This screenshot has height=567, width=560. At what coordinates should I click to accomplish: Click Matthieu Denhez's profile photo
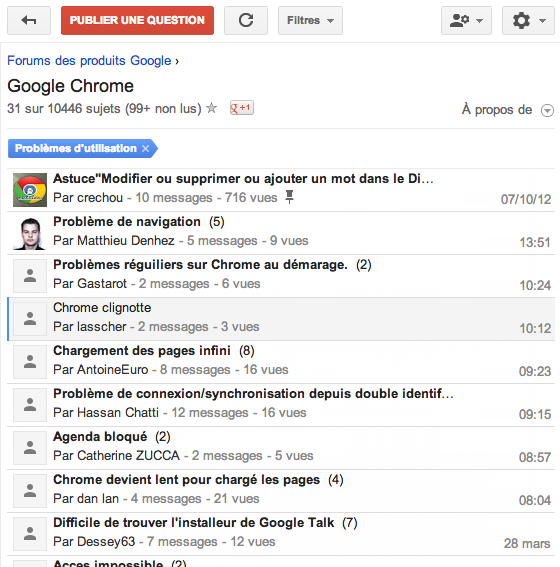click(30, 233)
